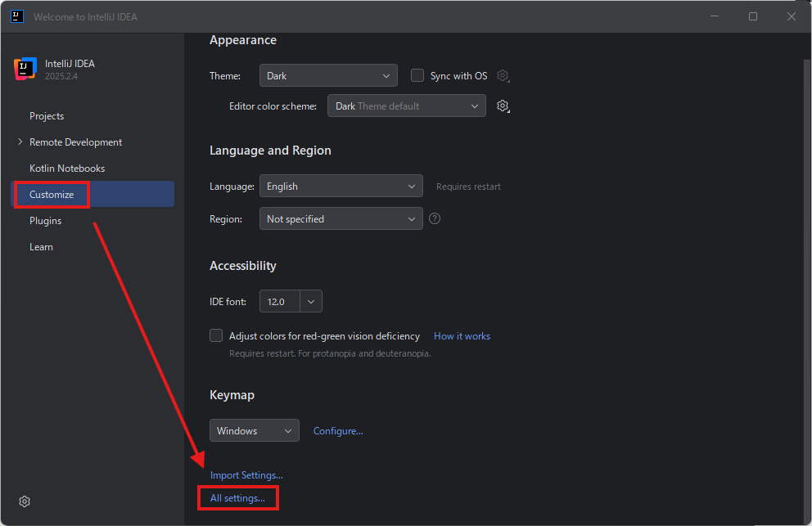This screenshot has height=526, width=812.
Task: Enable red-green vision deficiency color adjustment
Action: coord(216,335)
